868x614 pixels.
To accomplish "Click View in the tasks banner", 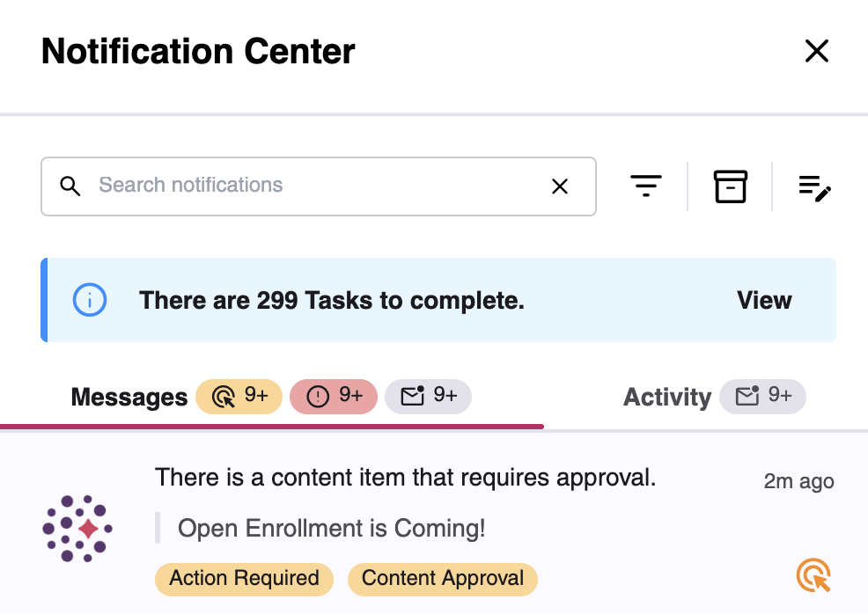I will 764,300.
